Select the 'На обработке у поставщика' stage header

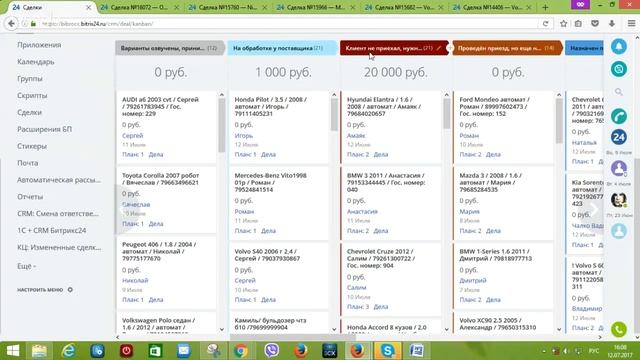tap(282, 48)
